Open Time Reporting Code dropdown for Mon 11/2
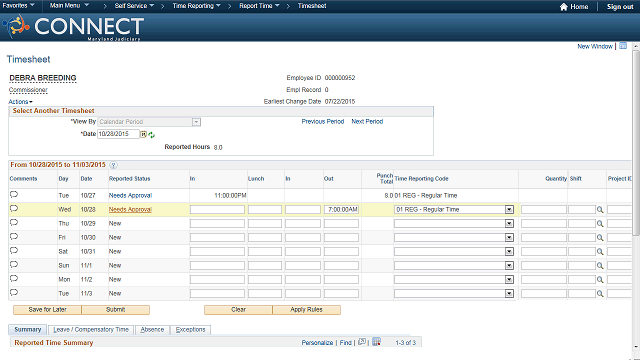 click(509, 280)
